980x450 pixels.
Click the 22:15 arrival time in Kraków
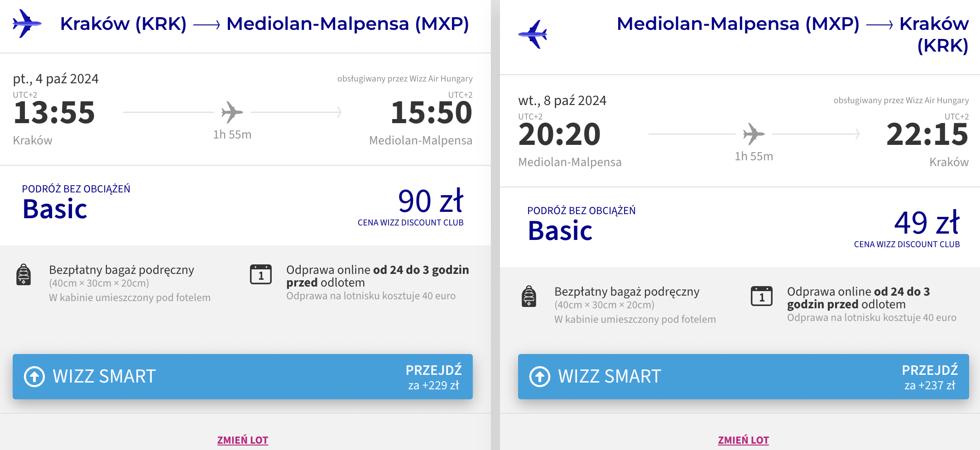[927, 134]
